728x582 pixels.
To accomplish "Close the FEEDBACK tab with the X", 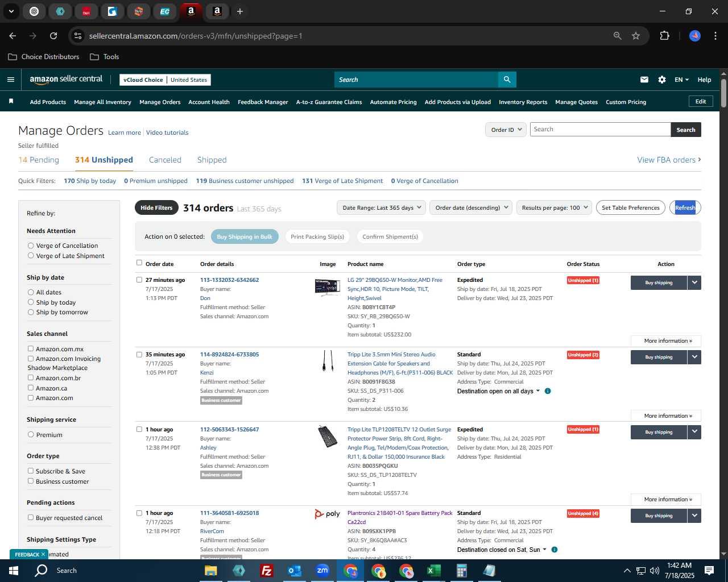I will click(43, 554).
